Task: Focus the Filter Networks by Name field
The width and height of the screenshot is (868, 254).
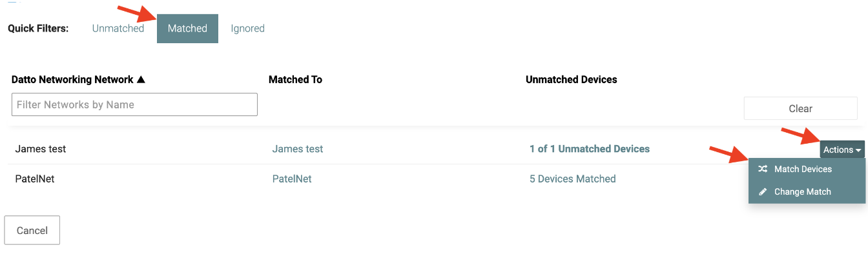Action: (x=134, y=104)
